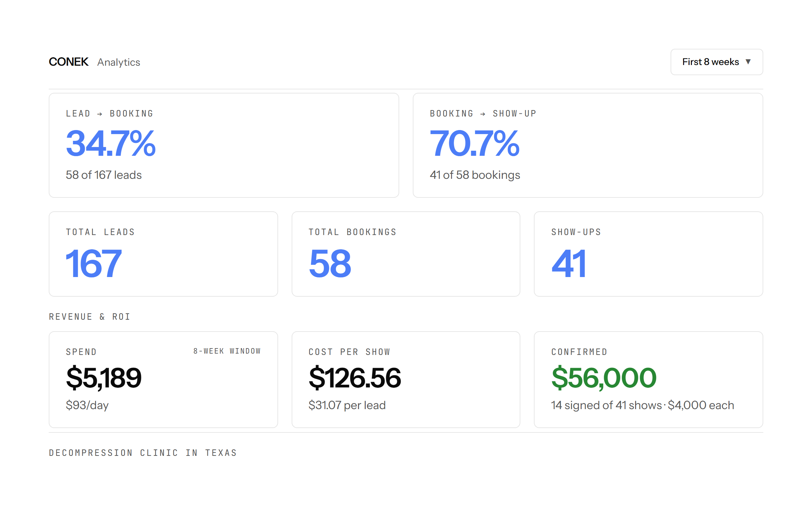This screenshot has width=812, height=508.
Task: Click the Cost Per Show value $126.56
Action: pos(355,378)
